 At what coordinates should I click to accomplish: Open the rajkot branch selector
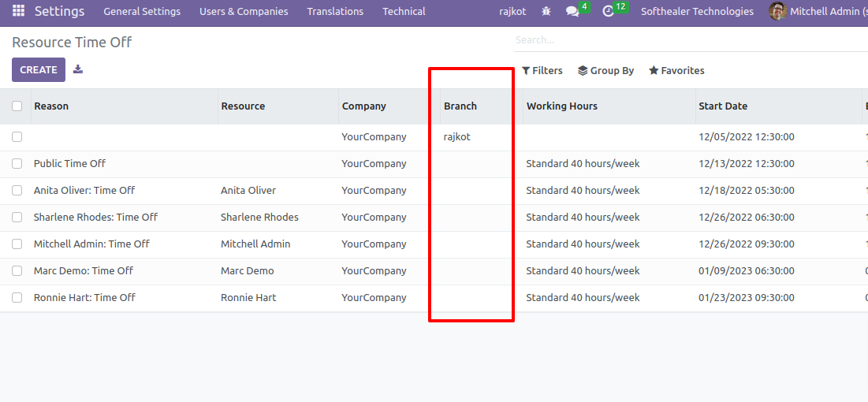click(512, 12)
